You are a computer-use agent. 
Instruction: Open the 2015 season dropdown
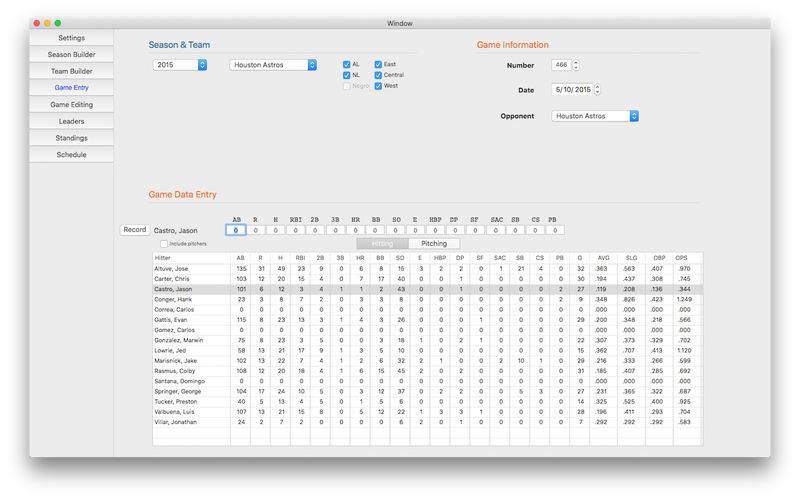click(x=180, y=65)
